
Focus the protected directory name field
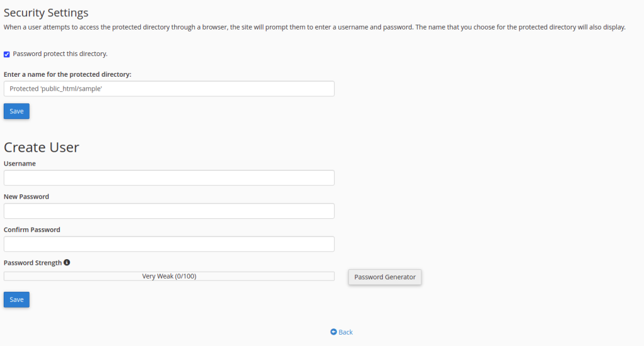point(169,89)
